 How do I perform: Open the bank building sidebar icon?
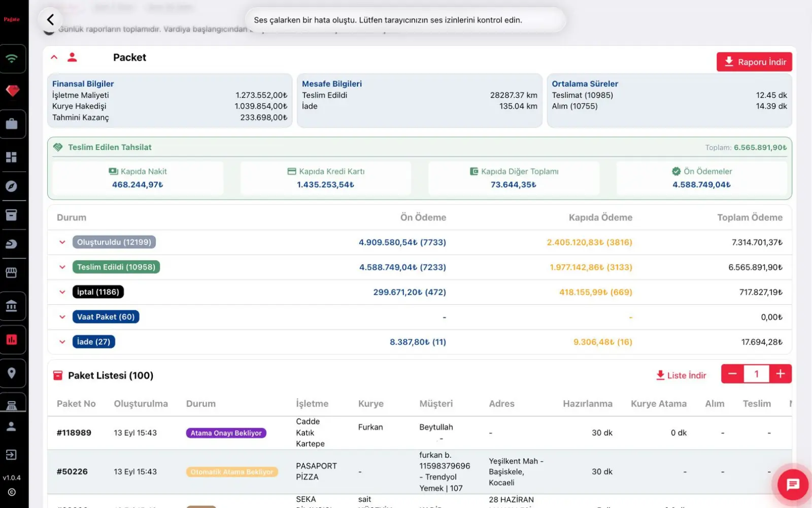point(12,306)
